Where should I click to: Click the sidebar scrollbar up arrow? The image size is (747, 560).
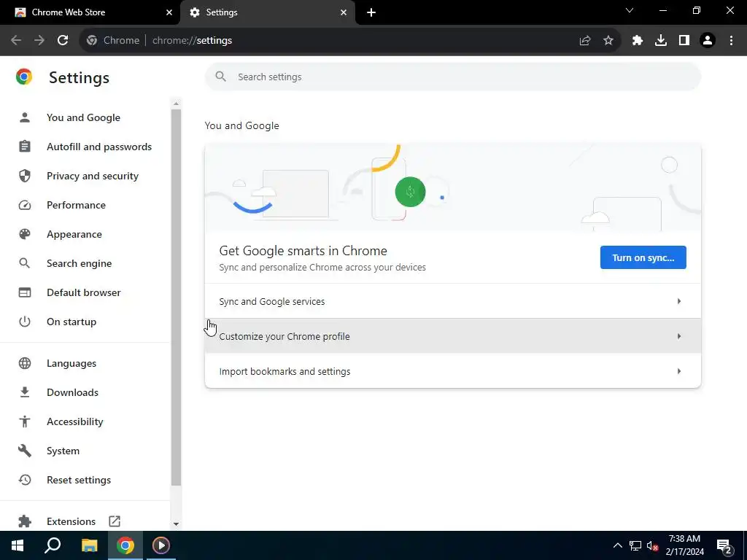[x=176, y=104]
